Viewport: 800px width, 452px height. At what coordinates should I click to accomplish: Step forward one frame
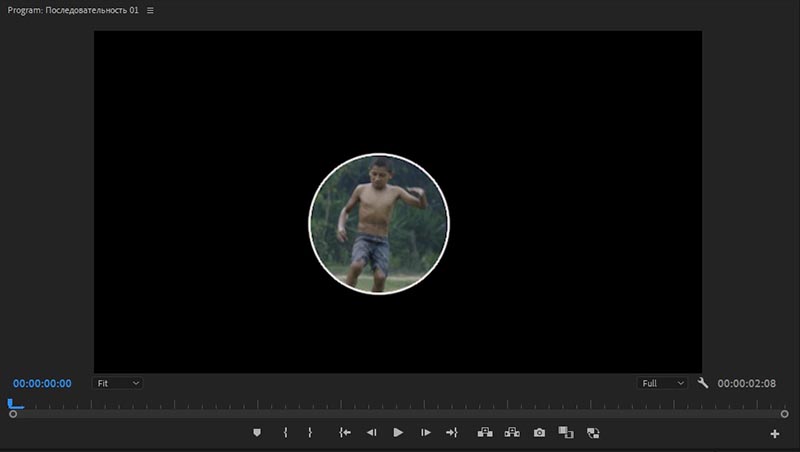[x=425, y=433]
